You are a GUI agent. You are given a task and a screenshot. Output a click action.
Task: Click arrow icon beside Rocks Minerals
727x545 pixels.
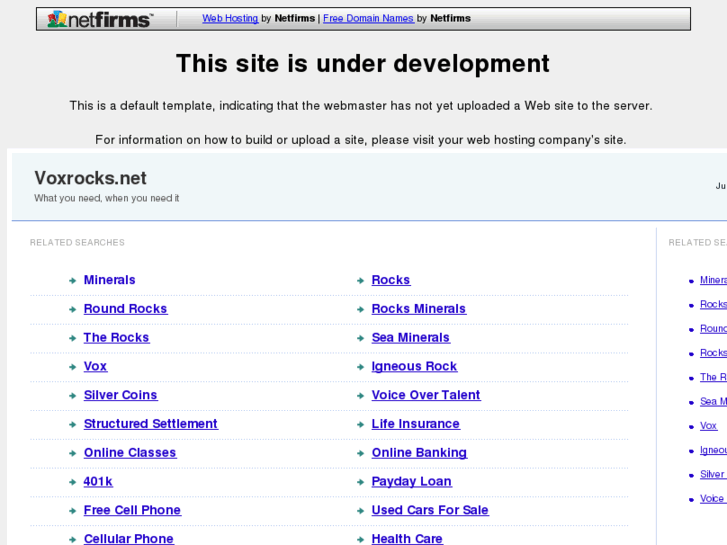click(360, 309)
